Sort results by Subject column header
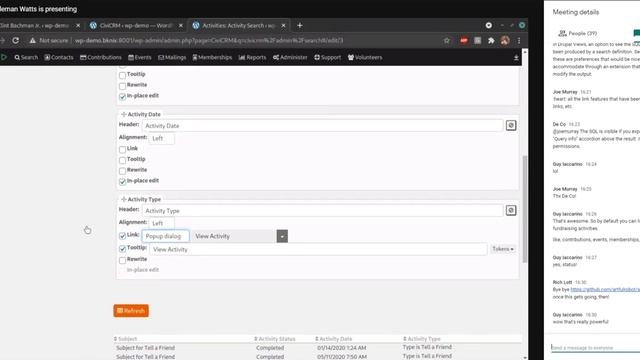Viewport: 640px width, 360px height. click(125, 339)
